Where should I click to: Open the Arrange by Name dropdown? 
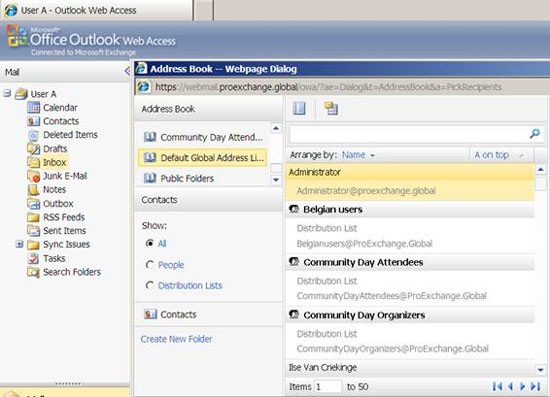(358, 155)
